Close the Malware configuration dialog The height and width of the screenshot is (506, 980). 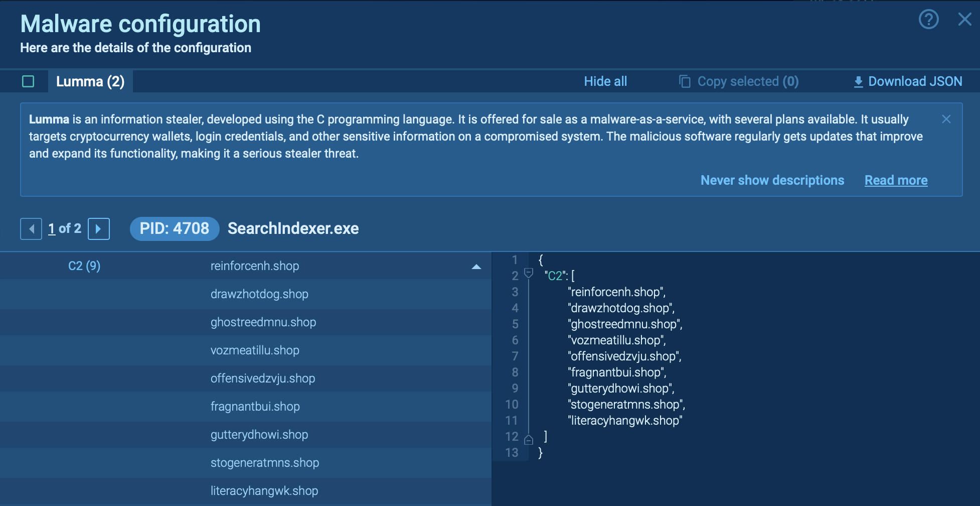pos(964,20)
